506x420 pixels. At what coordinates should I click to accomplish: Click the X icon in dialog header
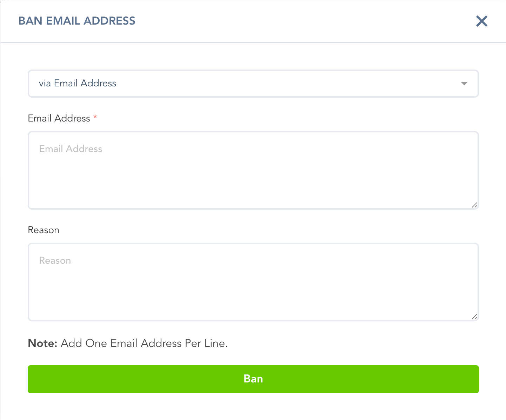(482, 21)
